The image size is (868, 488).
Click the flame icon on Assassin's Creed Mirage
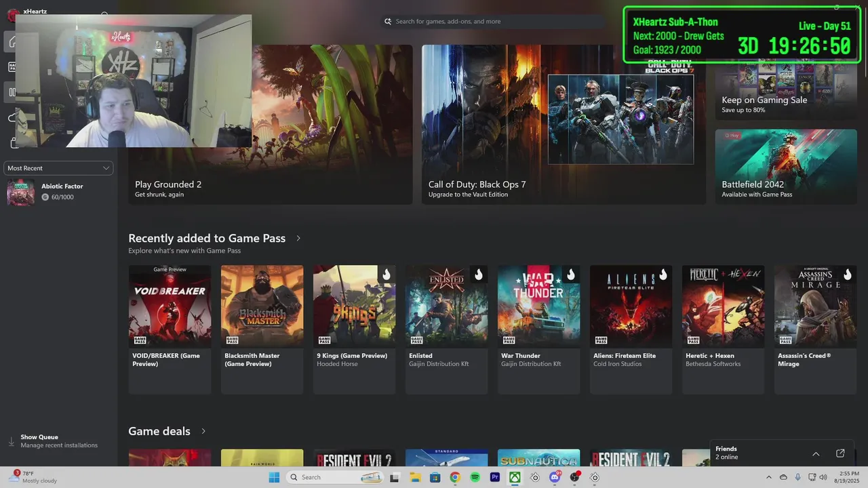(848, 274)
